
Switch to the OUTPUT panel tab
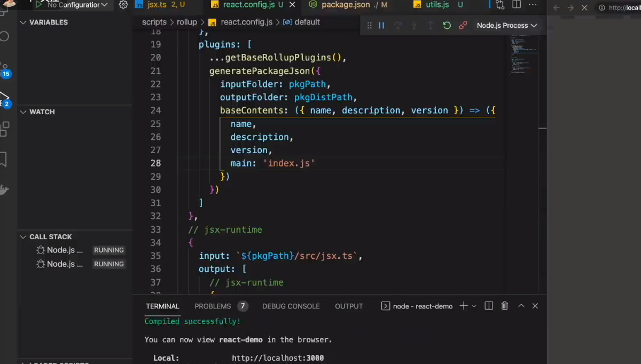click(349, 306)
